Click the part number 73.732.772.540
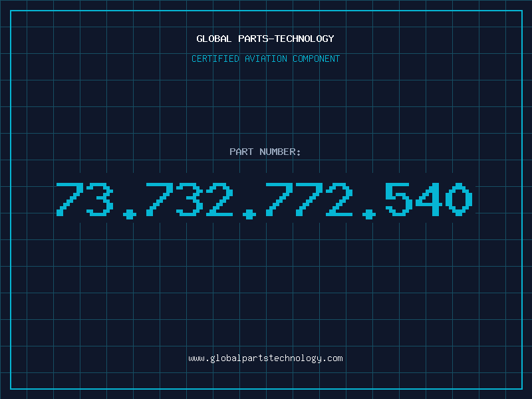 click(x=265, y=200)
